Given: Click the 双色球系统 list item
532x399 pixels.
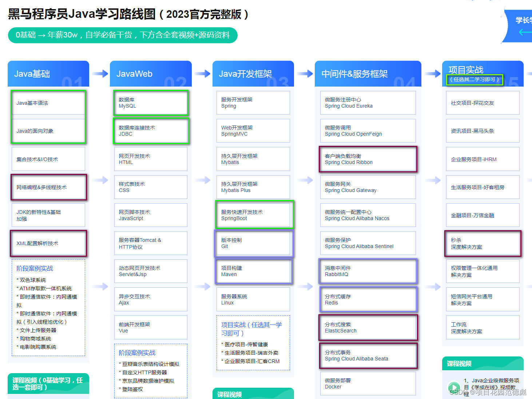Looking at the screenshot, I should pyautogui.click(x=31, y=280).
